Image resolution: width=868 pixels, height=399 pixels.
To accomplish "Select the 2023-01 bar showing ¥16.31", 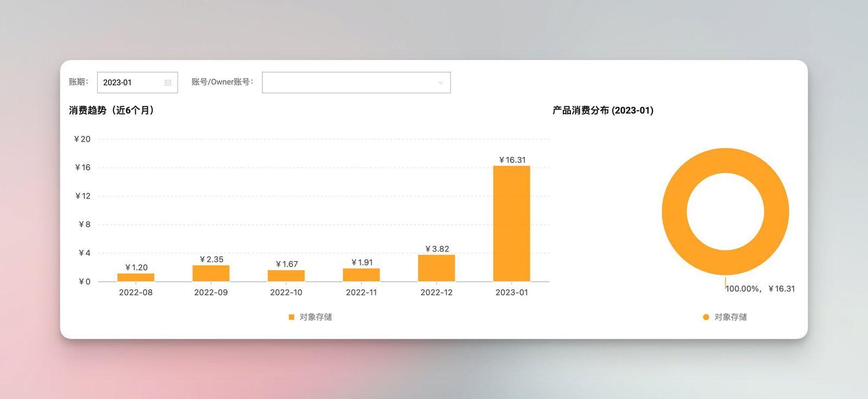I will 512,224.
